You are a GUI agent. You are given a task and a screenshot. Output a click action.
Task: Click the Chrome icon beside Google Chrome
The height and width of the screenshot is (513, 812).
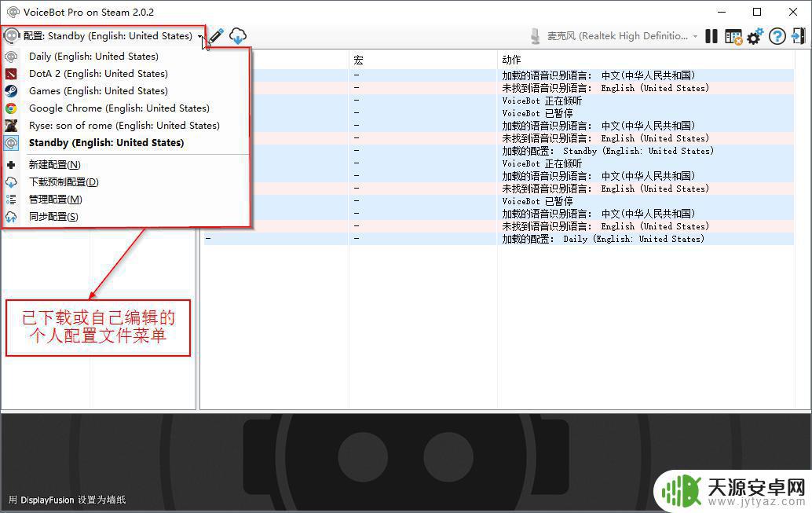click(x=11, y=108)
